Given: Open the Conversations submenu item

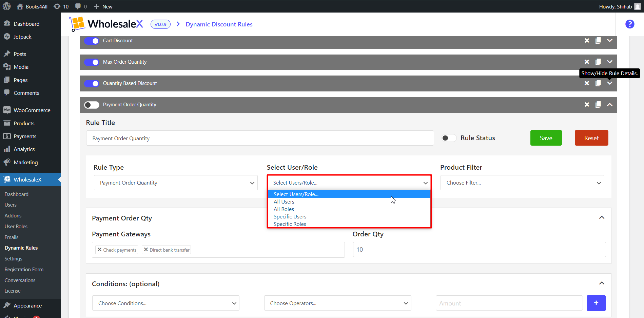Looking at the screenshot, I should click(20, 280).
